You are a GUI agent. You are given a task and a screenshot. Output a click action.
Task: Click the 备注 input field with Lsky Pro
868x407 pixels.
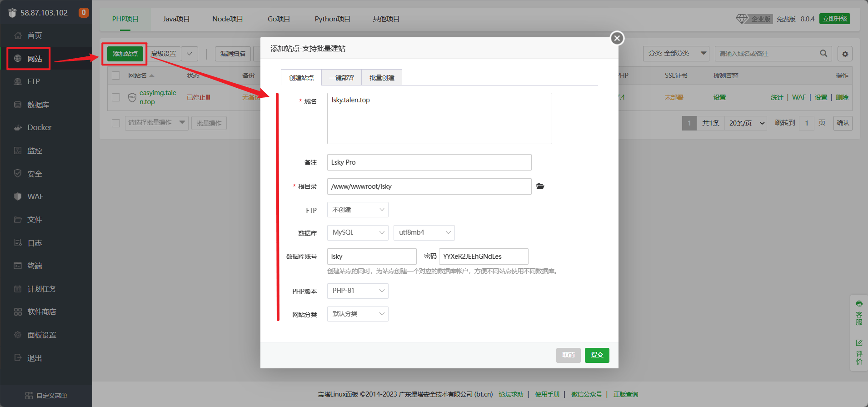[429, 162]
